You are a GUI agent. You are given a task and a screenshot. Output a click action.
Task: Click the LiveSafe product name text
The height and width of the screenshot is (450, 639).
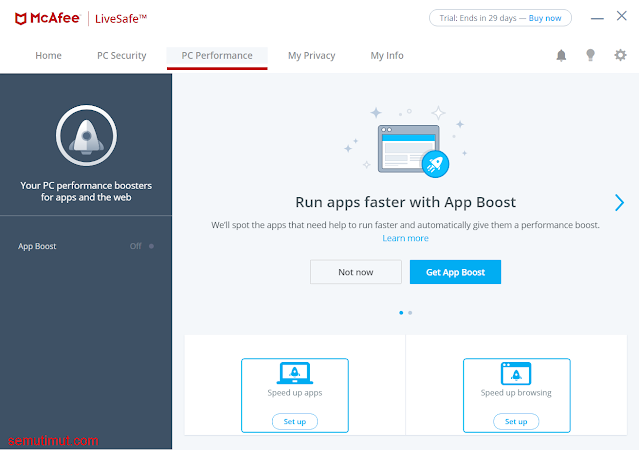(121, 18)
